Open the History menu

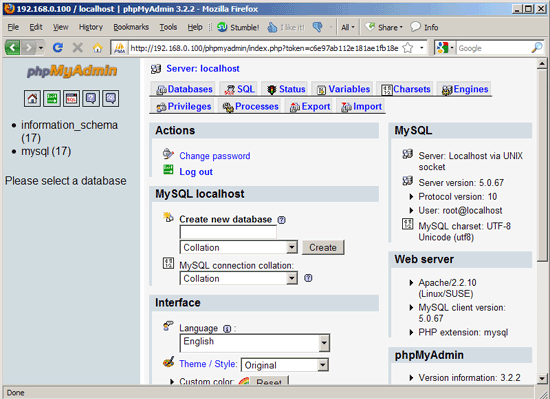tap(90, 27)
